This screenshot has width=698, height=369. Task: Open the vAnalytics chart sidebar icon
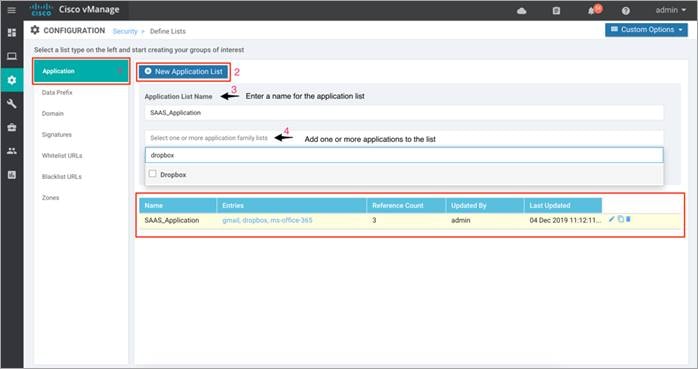click(x=12, y=174)
